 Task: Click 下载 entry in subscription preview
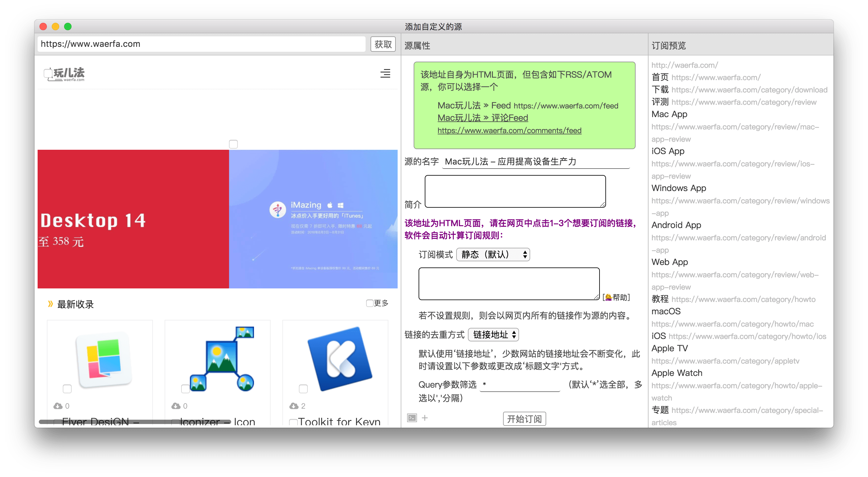(x=660, y=90)
